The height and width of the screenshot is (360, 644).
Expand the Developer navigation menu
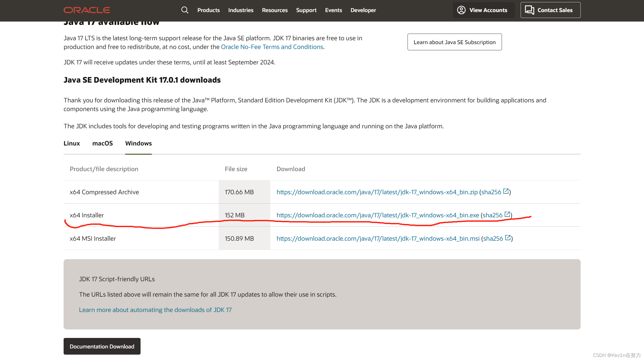pyautogui.click(x=363, y=10)
